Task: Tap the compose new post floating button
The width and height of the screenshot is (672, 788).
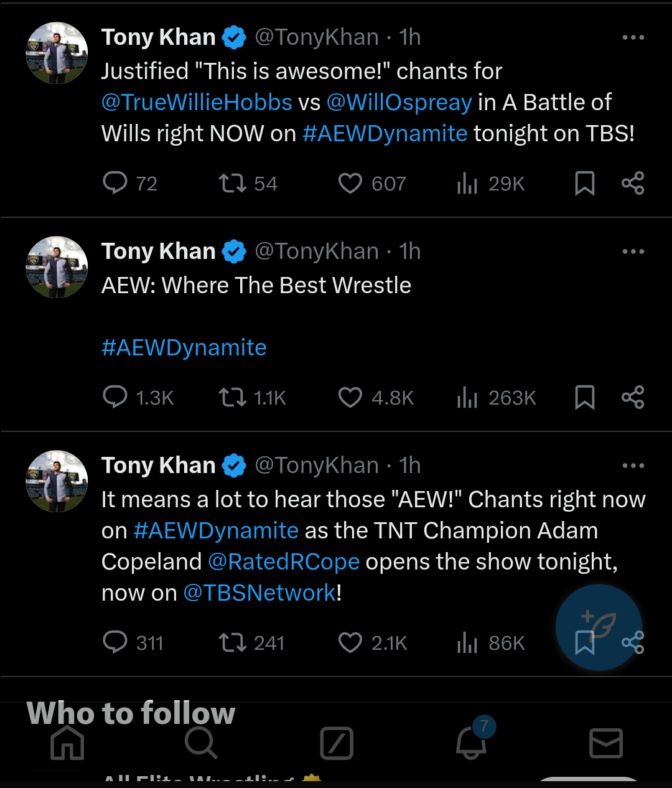Action: point(598,627)
